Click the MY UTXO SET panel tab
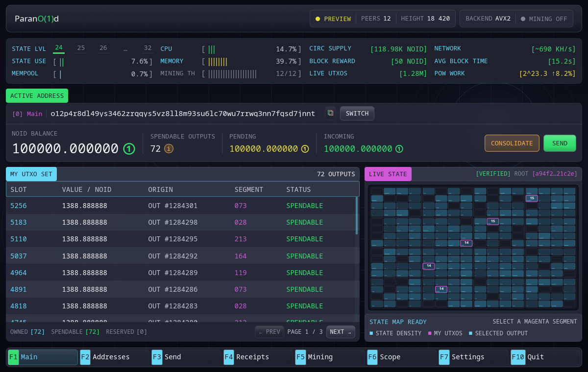This screenshot has height=372, width=588. click(x=31, y=174)
